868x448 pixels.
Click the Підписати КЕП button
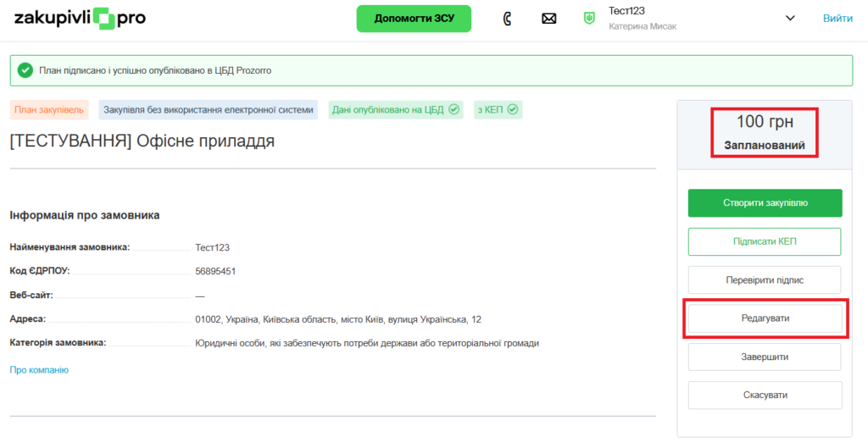pos(765,241)
